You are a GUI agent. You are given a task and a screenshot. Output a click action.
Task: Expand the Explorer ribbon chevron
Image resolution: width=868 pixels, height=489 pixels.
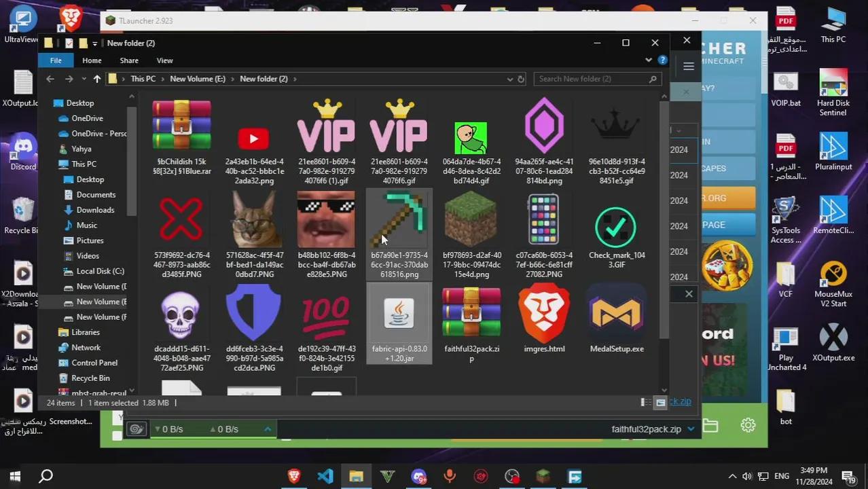[x=649, y=60]
